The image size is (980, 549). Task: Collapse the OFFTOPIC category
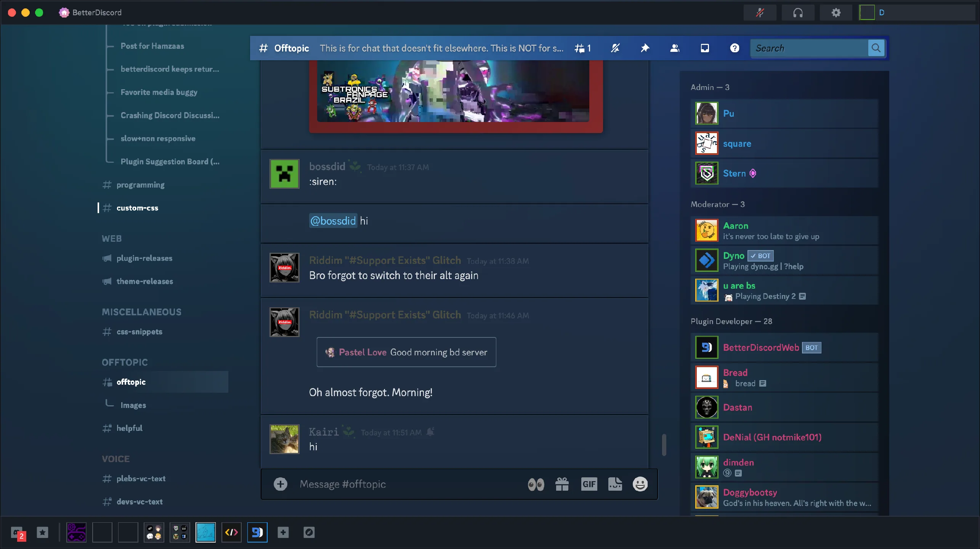click(x=125, y=362)
